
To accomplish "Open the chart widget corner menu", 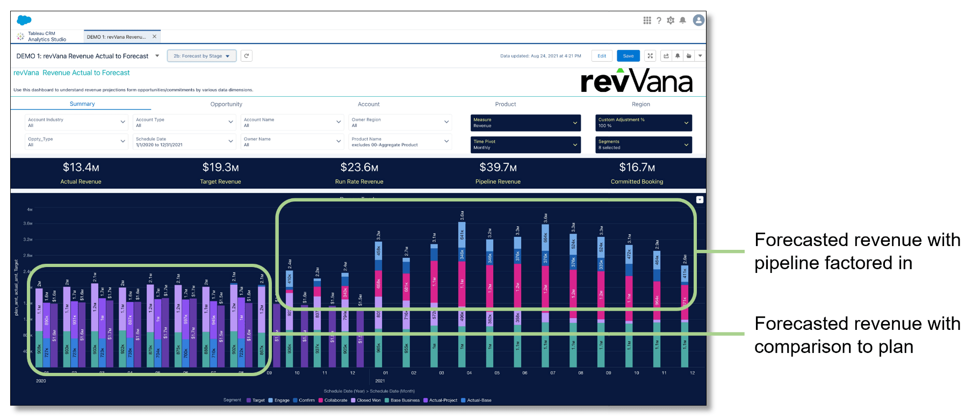I will 700,199.
